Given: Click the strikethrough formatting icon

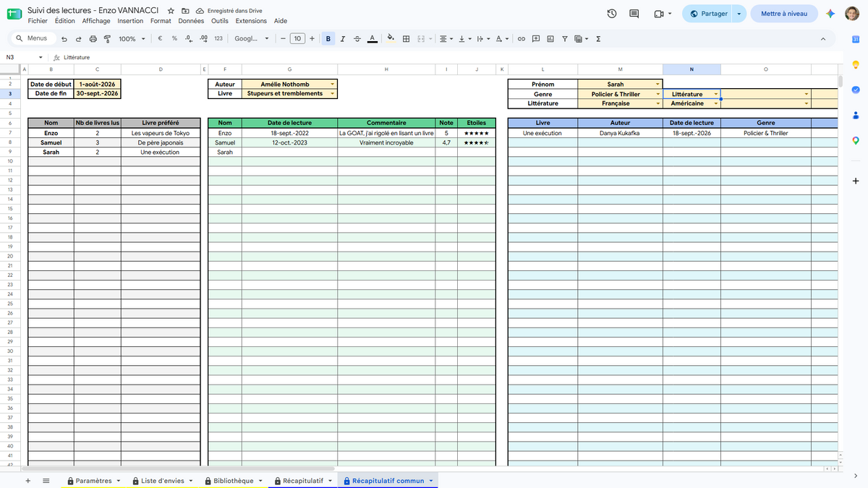Looking at the screenshot, I should 357,39.
